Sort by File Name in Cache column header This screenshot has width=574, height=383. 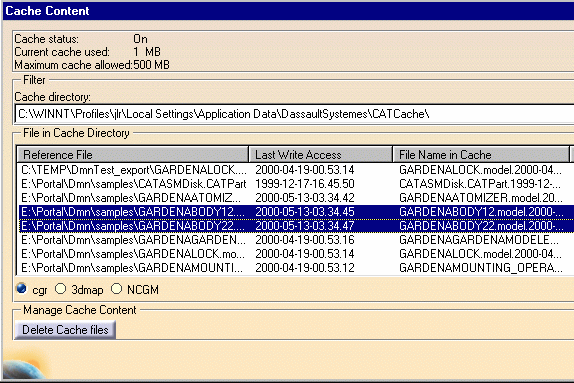481,155
